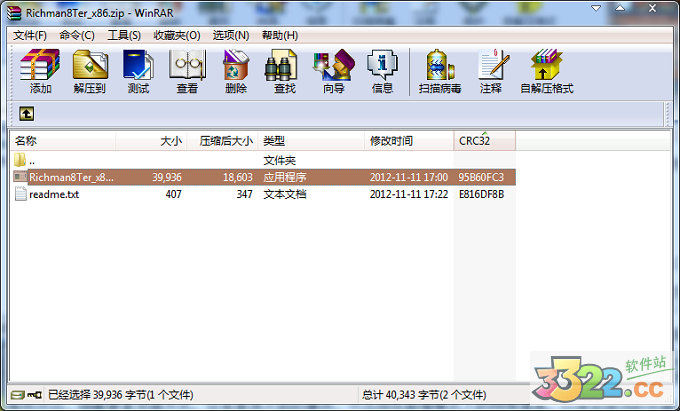
Task: Click the 文件夹 type cell
Action: pos(279,160)
